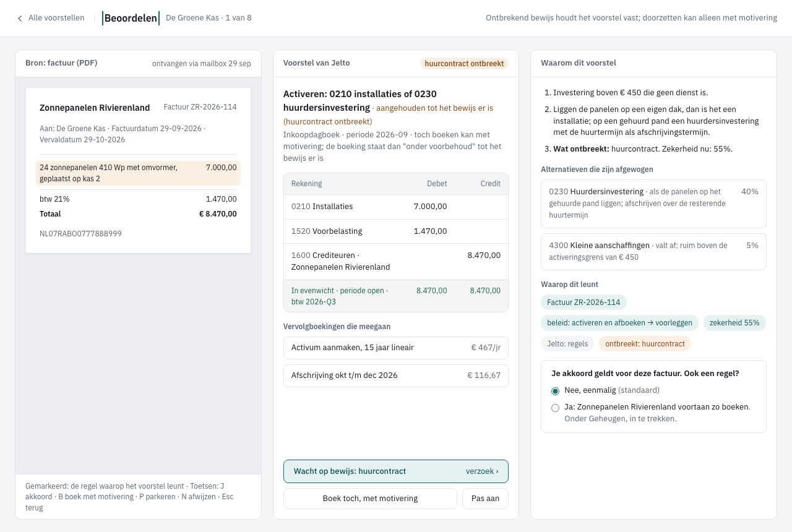
Task: Select alternative '0230 Huurdersinvestering' card
Action: click(653, 204)
